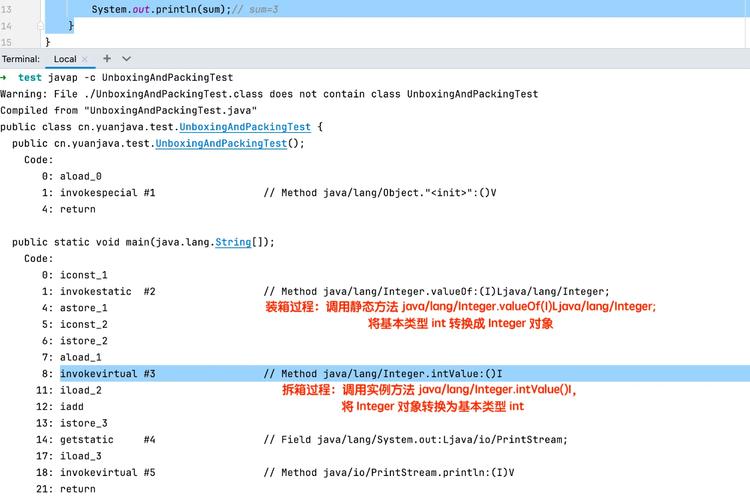
Task: Click the highlighted 'invokevirtual #3' instruction
Action: [108, 374]
